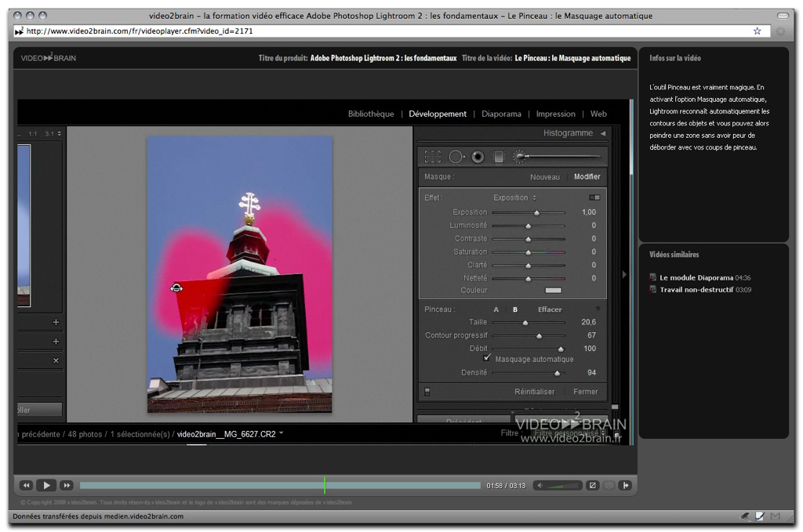Viewport: 803px width, 532px height.
Task: Toggle the Masquage automatique checkbox
Action: click(x=486, y=357)
